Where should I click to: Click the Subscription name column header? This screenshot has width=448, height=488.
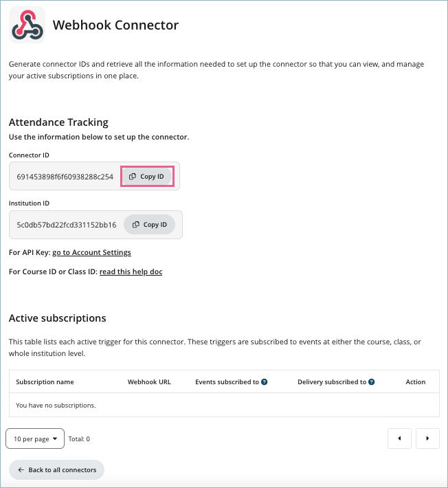(45, 382)
